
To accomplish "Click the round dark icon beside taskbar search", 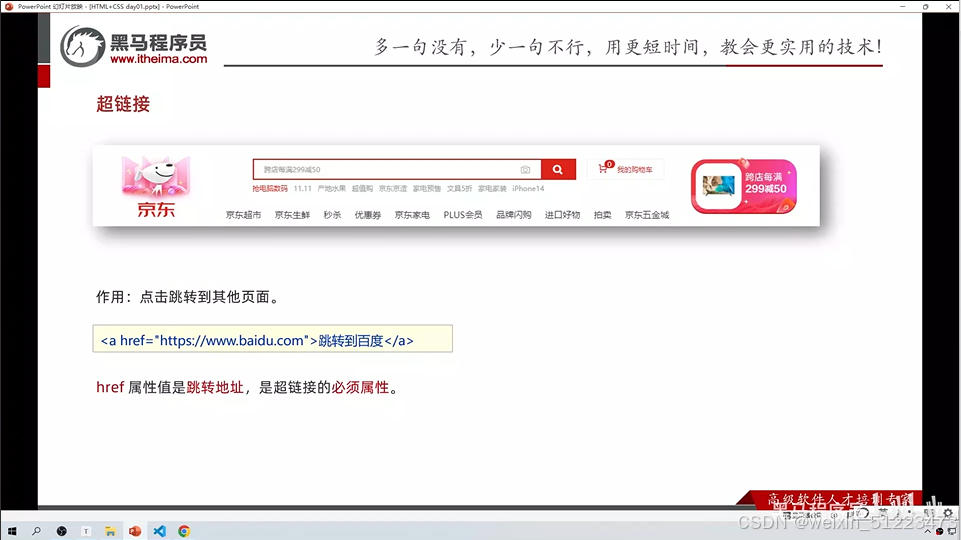I will (61, 531).
